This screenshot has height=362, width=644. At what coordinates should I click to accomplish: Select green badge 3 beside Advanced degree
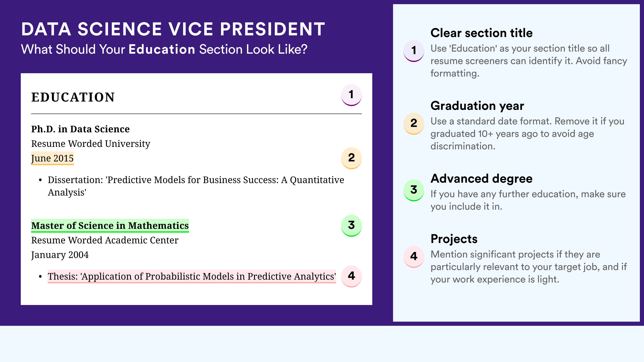(x=413, y=190)
